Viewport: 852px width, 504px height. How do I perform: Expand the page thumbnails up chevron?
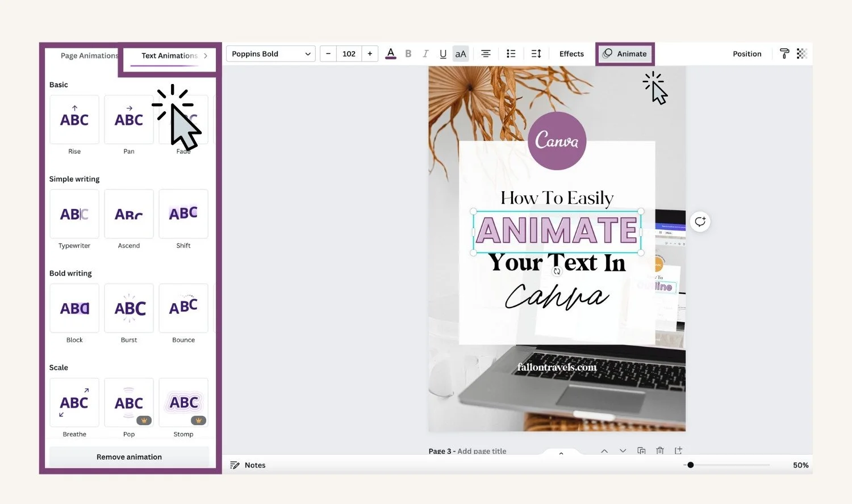coord(561,453)
